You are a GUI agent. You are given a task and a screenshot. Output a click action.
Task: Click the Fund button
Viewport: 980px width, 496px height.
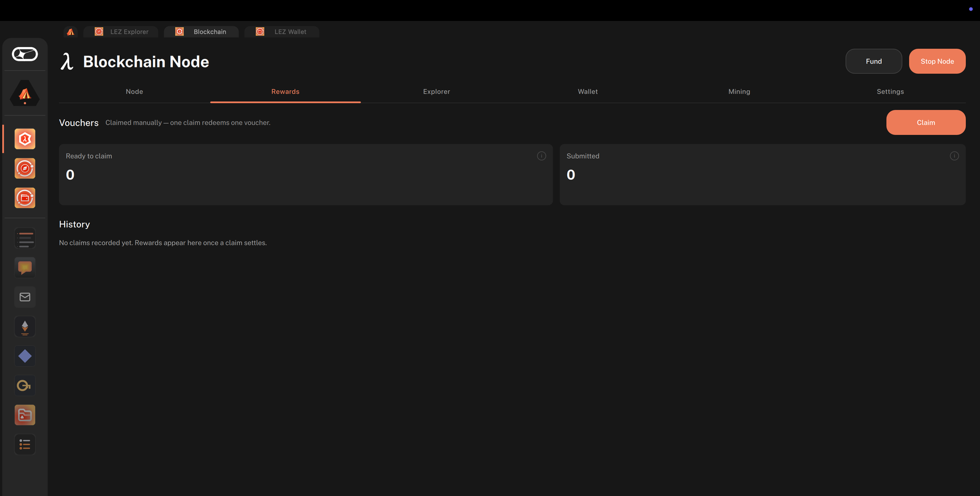(874, 61)
